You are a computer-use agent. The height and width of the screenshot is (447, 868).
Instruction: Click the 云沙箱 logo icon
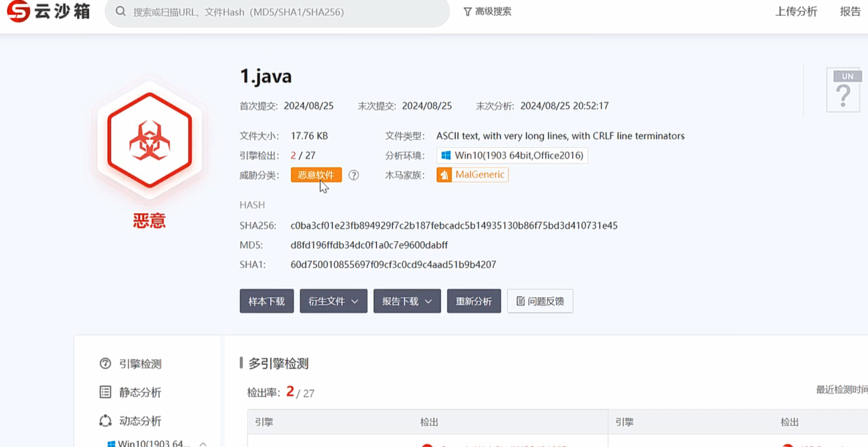[18, 11]
